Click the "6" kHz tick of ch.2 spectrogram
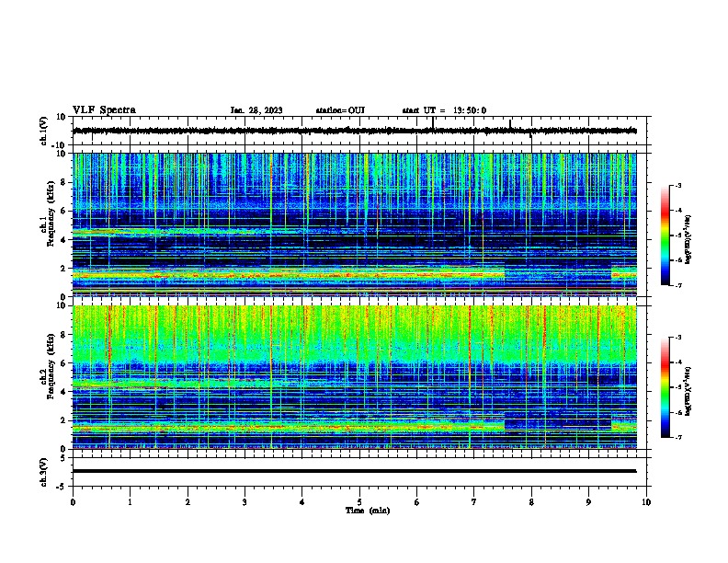The image size is (728, 563). [63, 362]
